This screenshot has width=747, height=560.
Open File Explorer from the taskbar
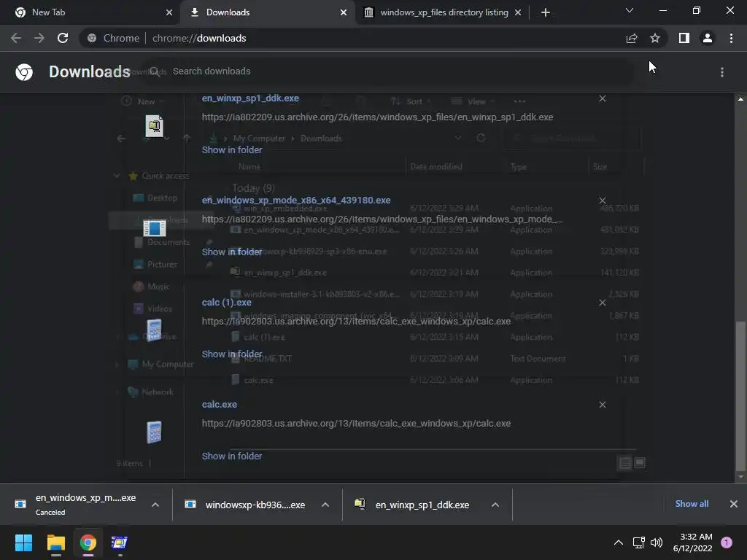56,542
